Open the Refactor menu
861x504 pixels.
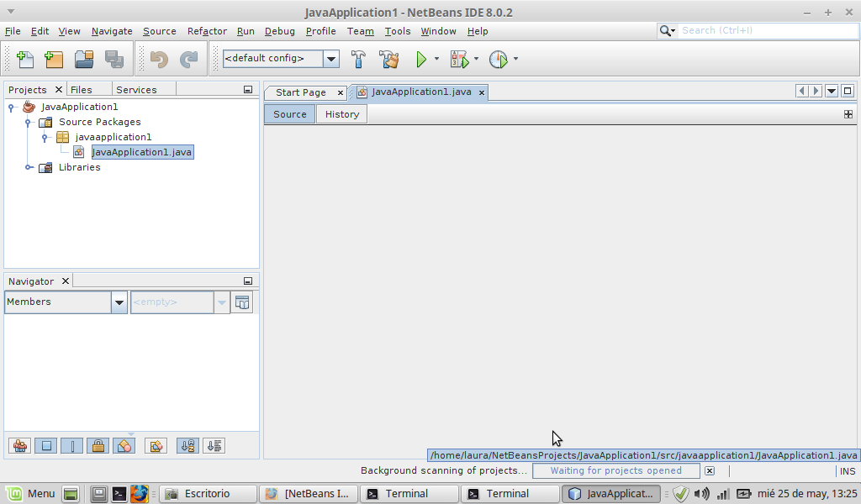pyautogui.click(x=207, y=31)
